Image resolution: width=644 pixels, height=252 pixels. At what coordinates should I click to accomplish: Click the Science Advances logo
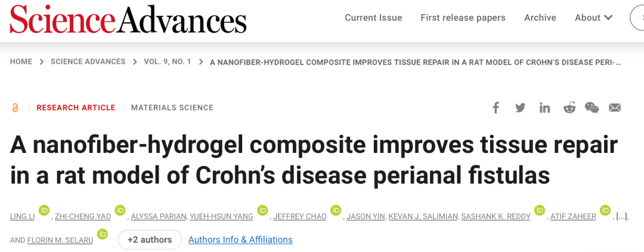[128, 20]
